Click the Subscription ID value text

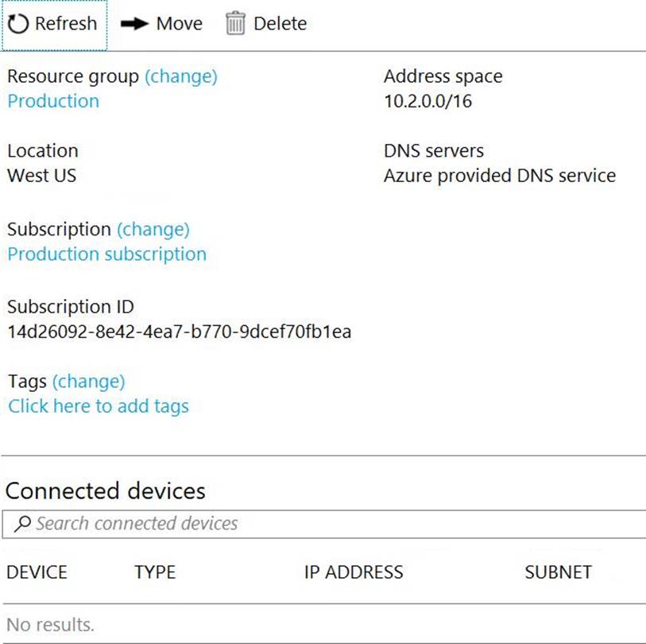(179, 332)
